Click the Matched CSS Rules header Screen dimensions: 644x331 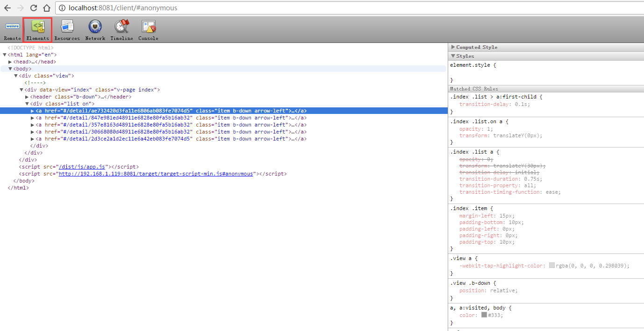[x=546, y=89]
